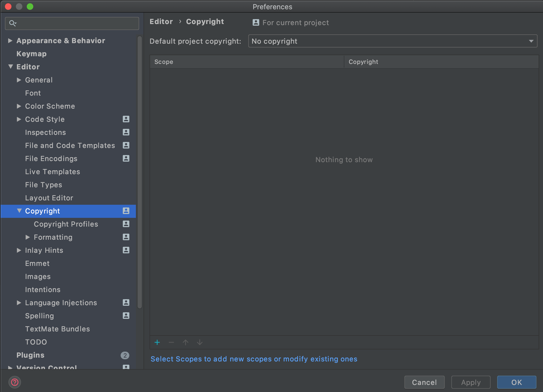Open Default project copyright dropdown
Image resolution: width=543 pixels, height=392 pixels.
[392, 41]
